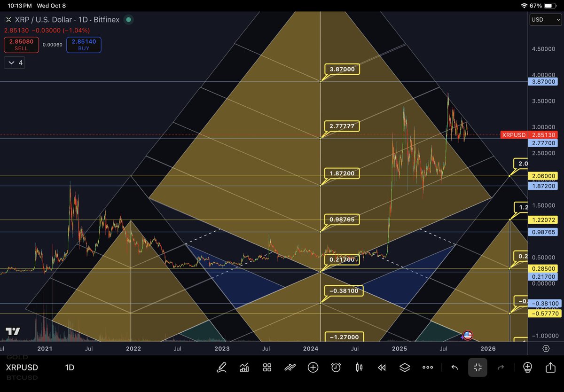
Task: Open the drawing tools pen icon
Action: click(221, 368)
